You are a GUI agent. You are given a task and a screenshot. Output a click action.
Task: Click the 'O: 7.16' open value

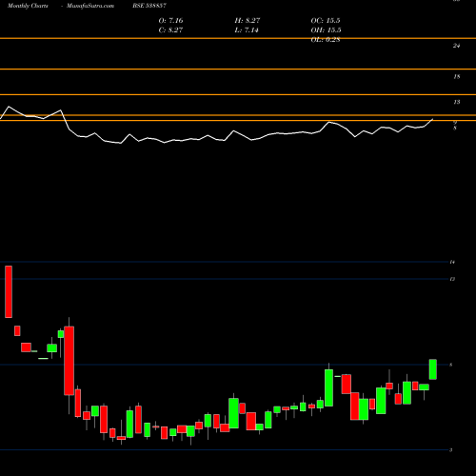click(170, 21)
